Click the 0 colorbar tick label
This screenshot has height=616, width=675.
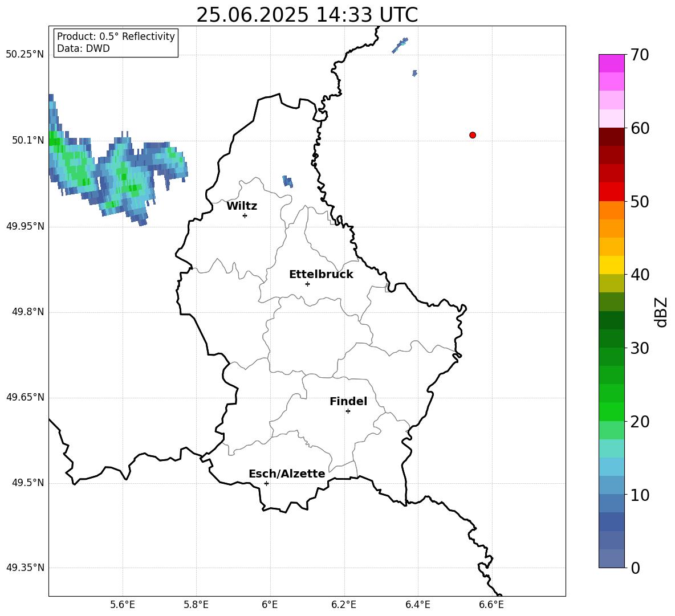635,568
